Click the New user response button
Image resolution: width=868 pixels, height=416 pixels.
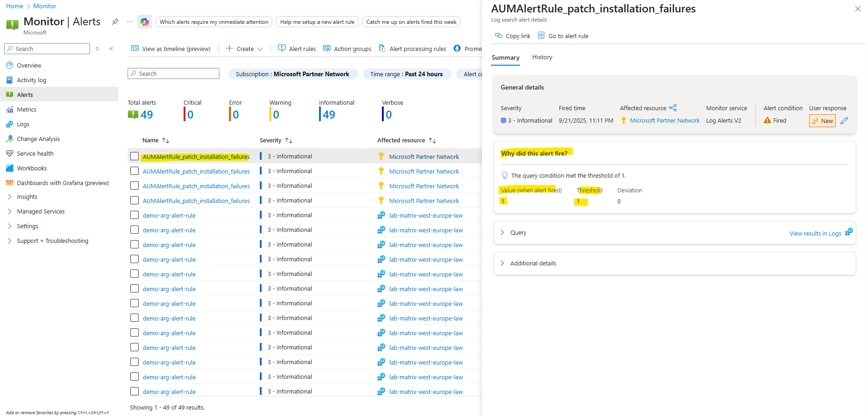tap(823, 121)
